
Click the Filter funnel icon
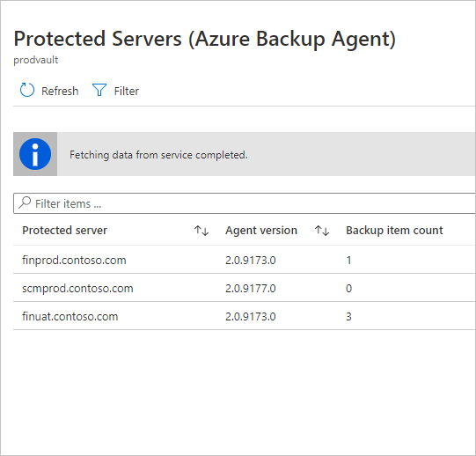pos(99,90)
